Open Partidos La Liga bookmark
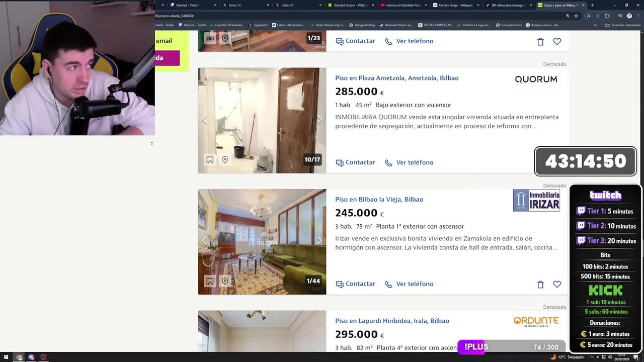The image size is (644, 362). (473, 25)
